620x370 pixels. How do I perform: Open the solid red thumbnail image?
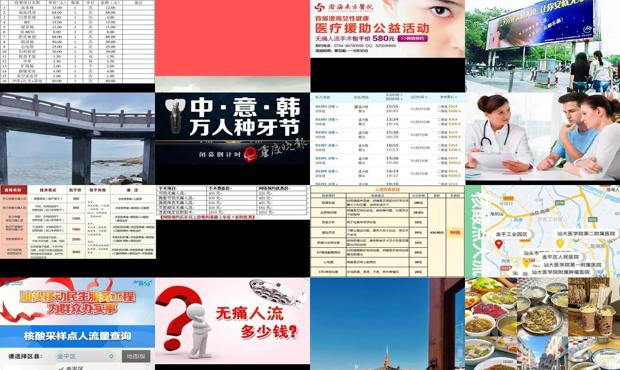pos(232,38)
